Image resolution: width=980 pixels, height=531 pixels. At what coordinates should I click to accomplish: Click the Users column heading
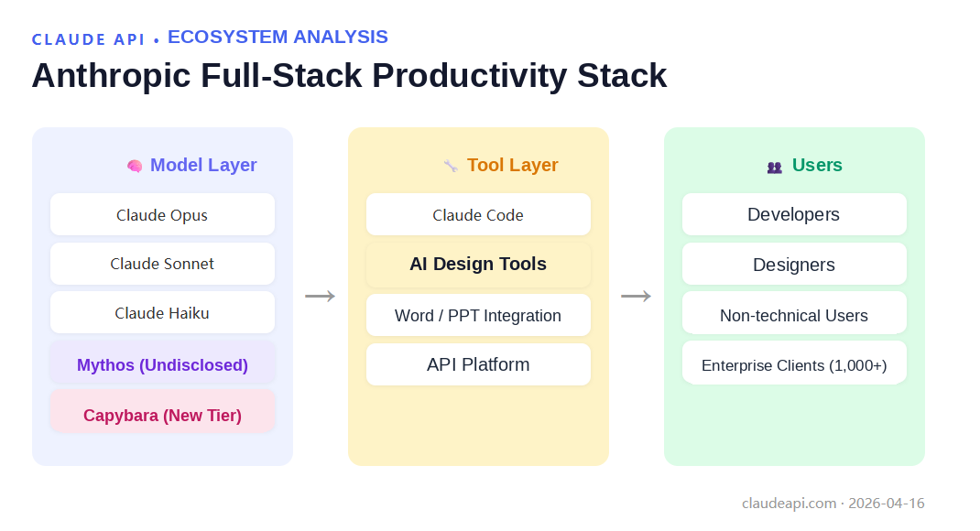click(x=817, y=165)
